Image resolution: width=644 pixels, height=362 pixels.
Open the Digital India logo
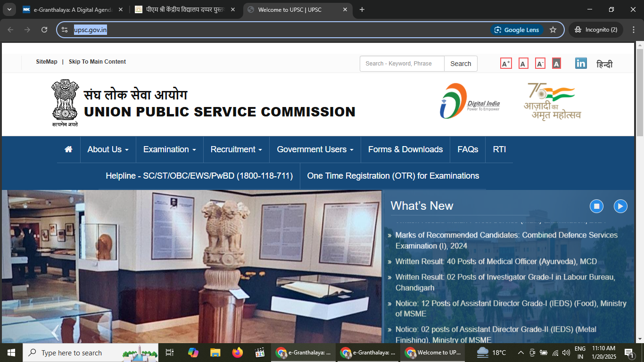[470, 101]
